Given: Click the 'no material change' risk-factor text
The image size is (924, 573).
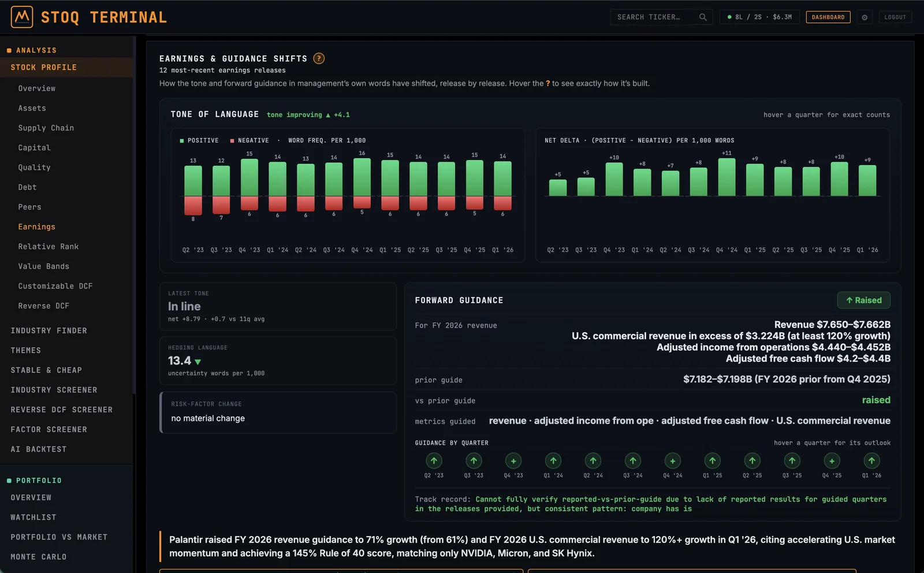Looking at the screenshot, I should point(208,418).
